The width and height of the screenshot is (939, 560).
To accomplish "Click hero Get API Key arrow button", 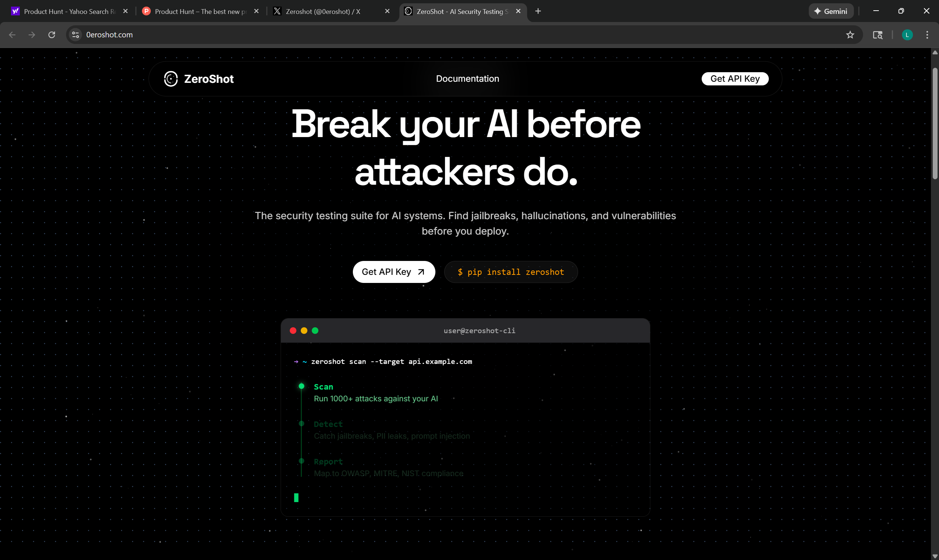I will pyautogui.click(x=394, y=272).
